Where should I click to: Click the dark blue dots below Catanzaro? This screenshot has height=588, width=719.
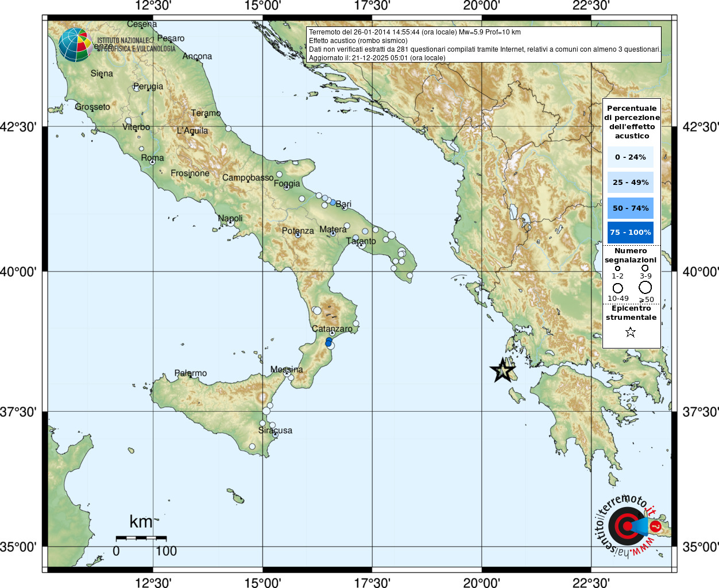click(328, 342)
